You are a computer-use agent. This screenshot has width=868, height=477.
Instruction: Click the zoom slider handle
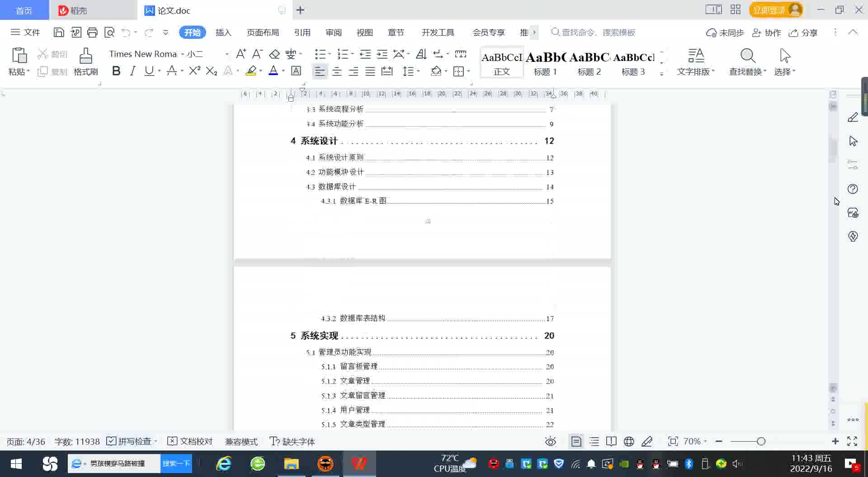tap(761, 441)
